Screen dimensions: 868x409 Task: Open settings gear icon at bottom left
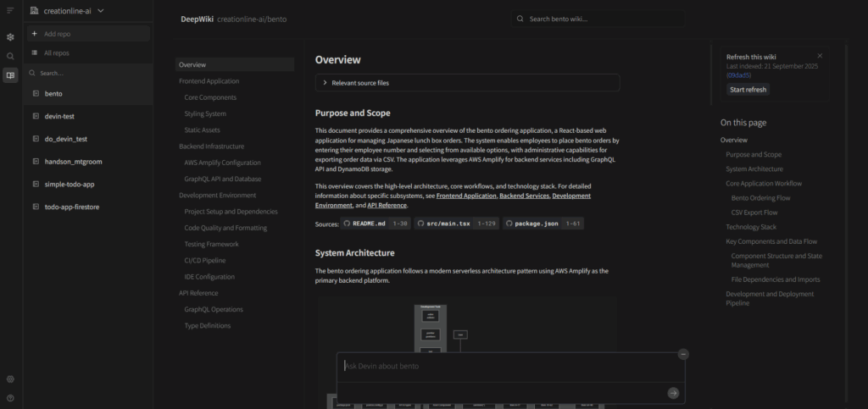point(10,379)
